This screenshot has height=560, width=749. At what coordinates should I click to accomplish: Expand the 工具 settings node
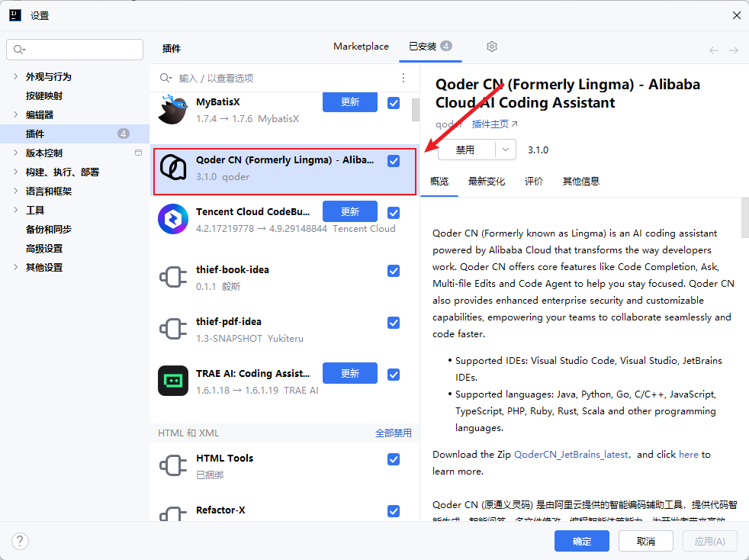pyautogui.click(x=15, y=211)
